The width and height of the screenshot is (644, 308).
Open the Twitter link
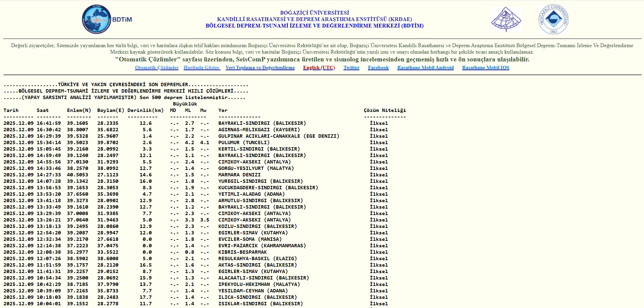pos(351,68)
